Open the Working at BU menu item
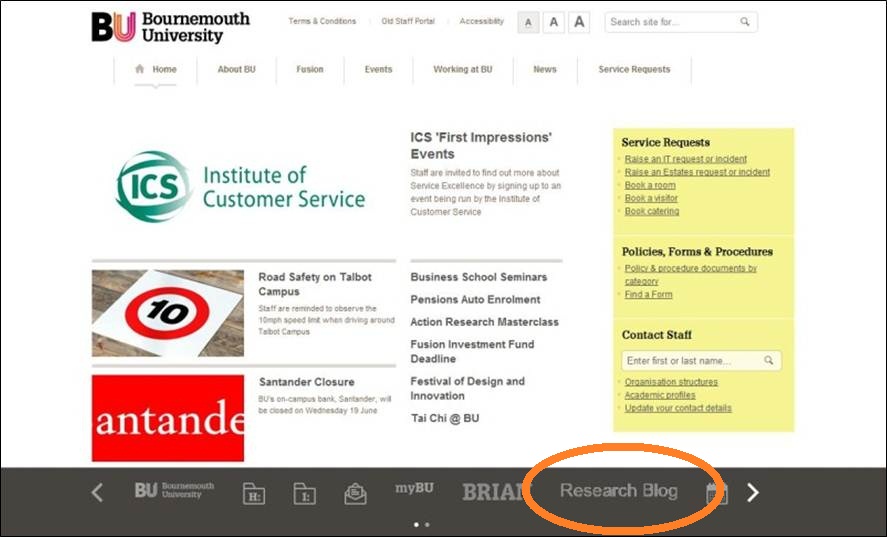This screenshot has width=887, height=537. click(x=463, y=69)
